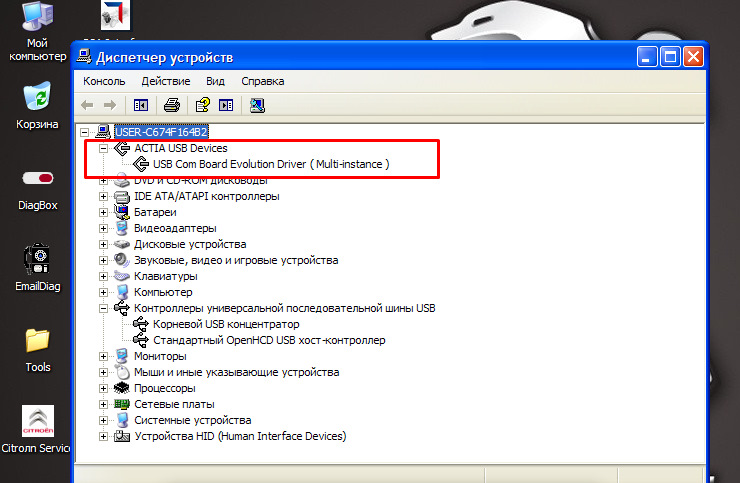
Task: Launch Citroën Service desktop shortcut
Action: (36, 429)
